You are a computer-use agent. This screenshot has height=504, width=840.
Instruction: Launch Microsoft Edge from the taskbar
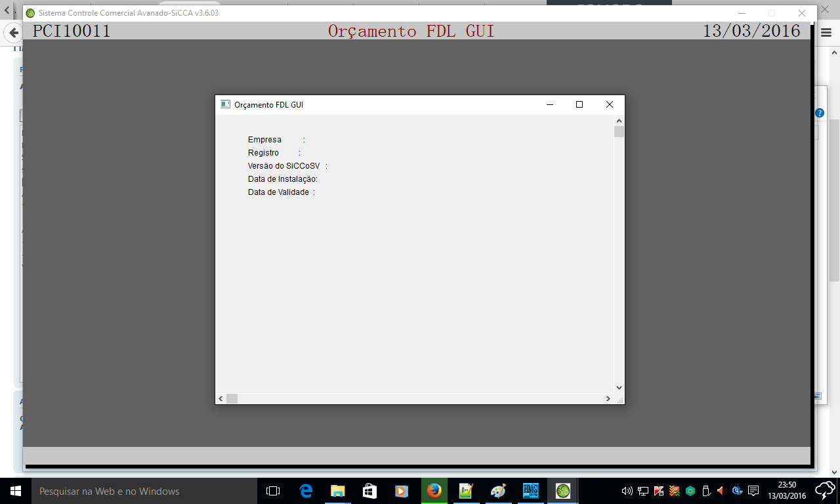pyautogui.click(x=306, y=491)
